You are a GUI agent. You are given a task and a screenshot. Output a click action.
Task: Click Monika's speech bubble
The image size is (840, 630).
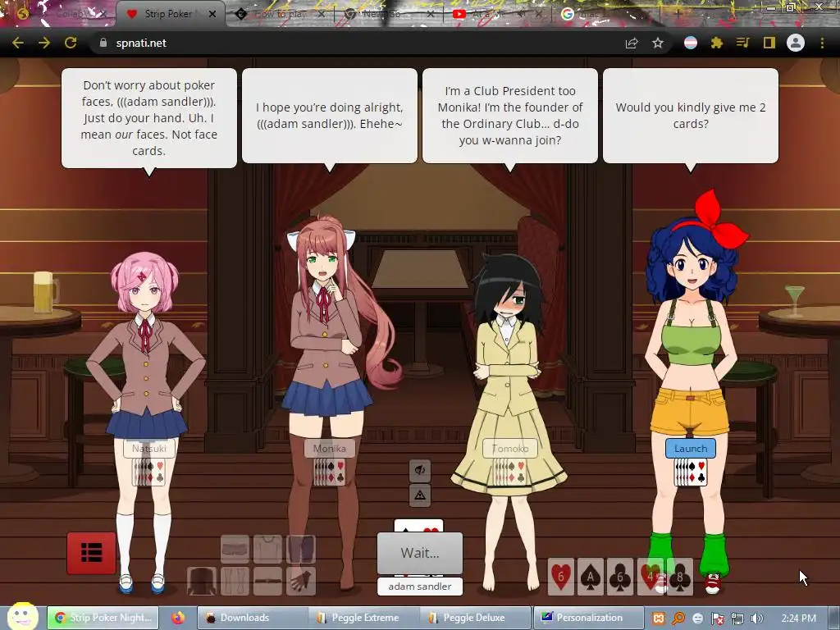pos(330,115)
